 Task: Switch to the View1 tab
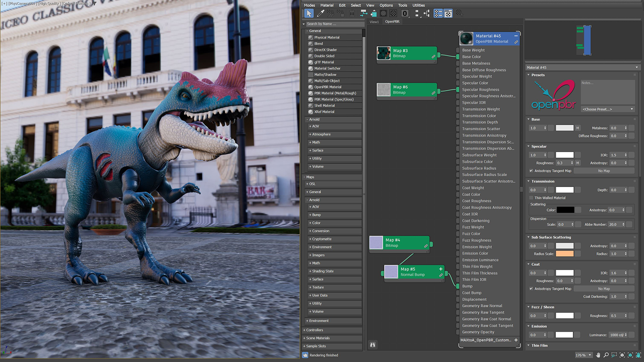click(x=374, y=22)
